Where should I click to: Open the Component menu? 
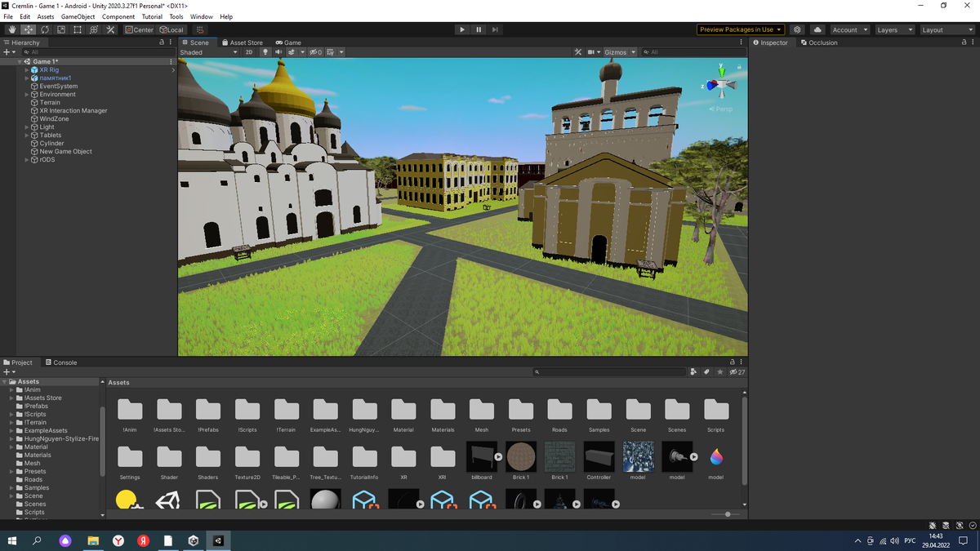coord(118,16)
